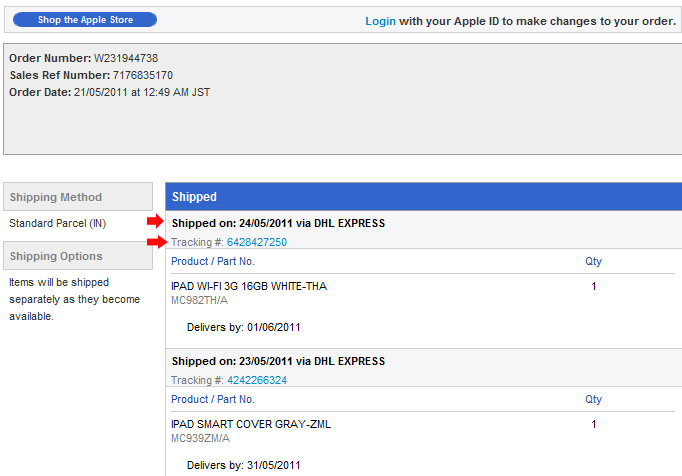Click part number MC982TH/A
The image size is (682, 476).
click(x=199, y=300)
